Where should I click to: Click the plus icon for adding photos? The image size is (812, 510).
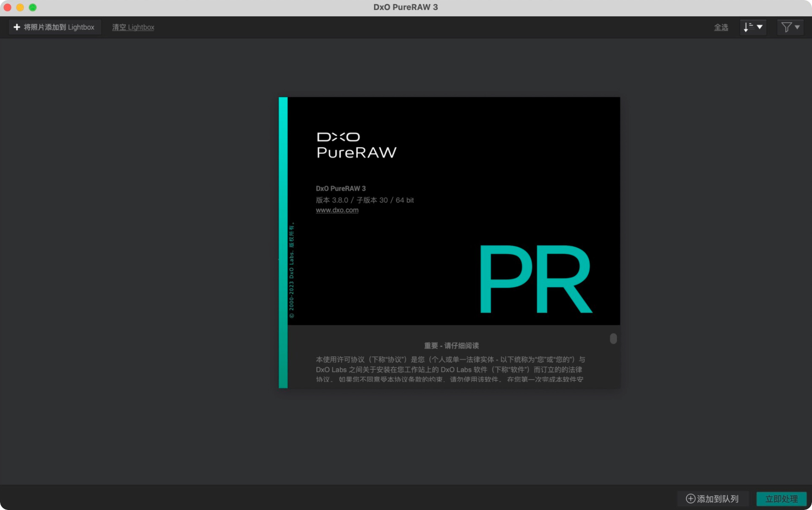(17, 27)
